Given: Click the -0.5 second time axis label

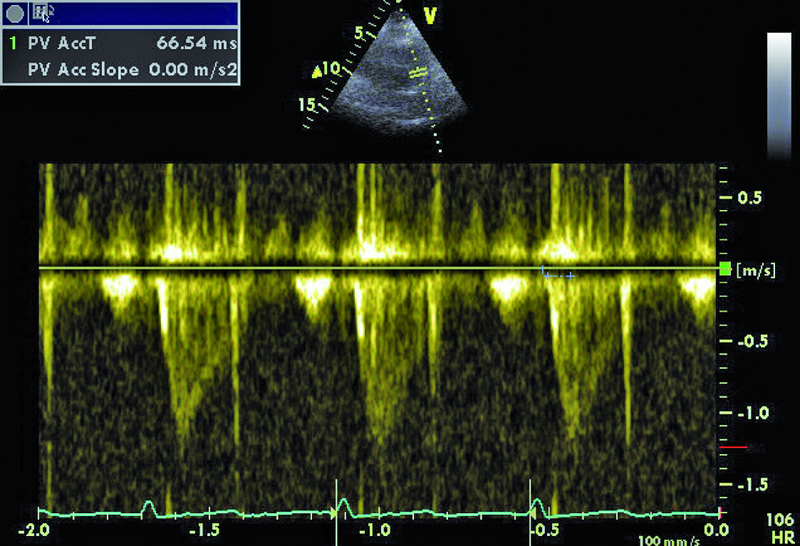Looking at the screenshot, I should tap(543, 528).
